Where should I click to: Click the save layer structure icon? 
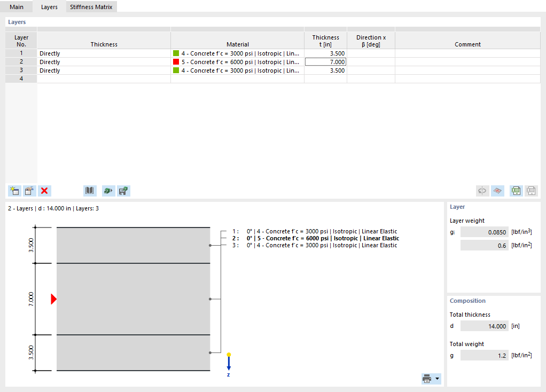coord(123,191)
